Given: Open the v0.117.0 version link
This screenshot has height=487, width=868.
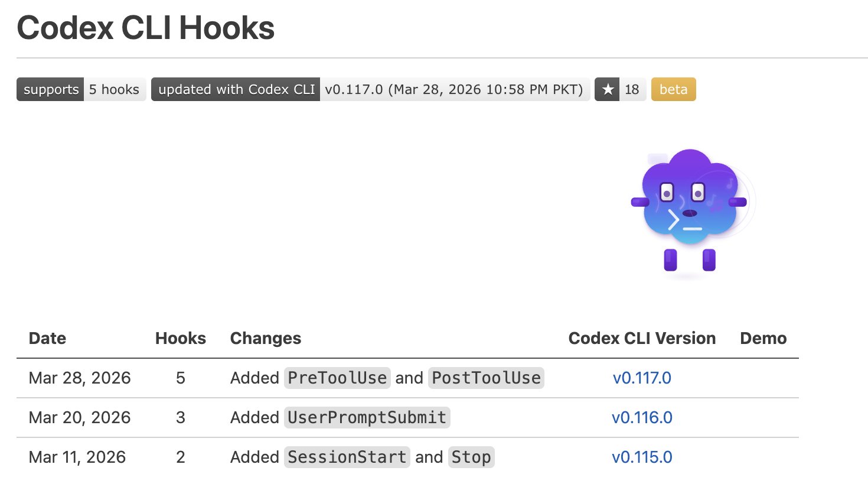Looking at the screenshot, I should [x=642, y=378].
